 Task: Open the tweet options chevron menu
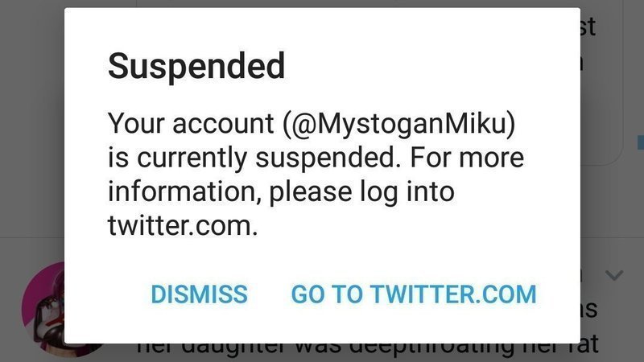(x=614, y=274)
